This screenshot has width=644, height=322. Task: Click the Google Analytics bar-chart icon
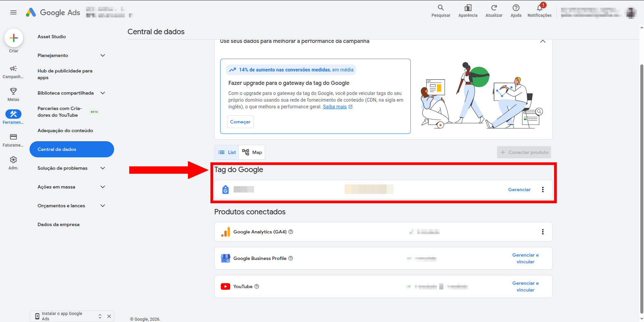tap(226, 232)
